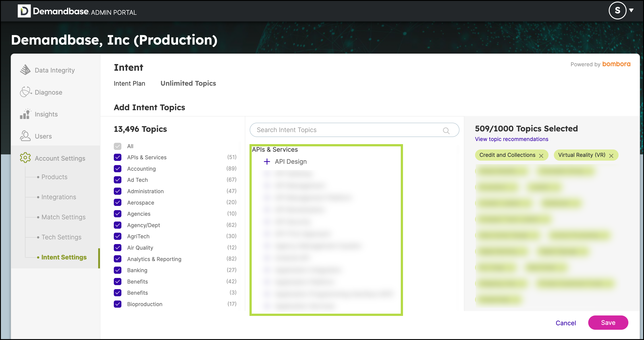Expand the account dropdown arrow beside avatar
The image size is (644, 340).
631,10
